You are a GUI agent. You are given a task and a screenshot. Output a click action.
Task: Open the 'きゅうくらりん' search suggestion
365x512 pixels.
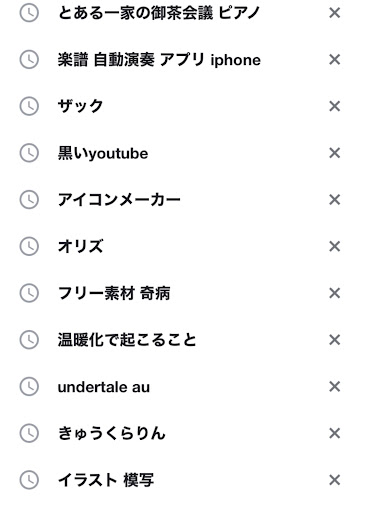[111, 433]
